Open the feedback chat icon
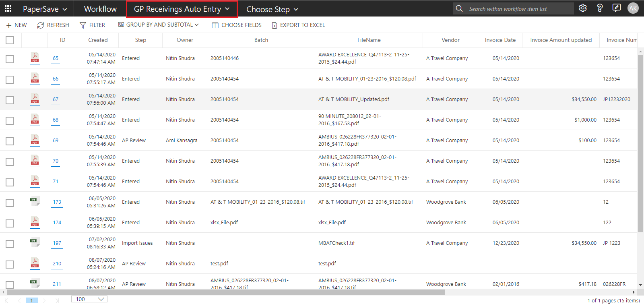The width and height of the screenshot is (644, 306). pos(616,8)
